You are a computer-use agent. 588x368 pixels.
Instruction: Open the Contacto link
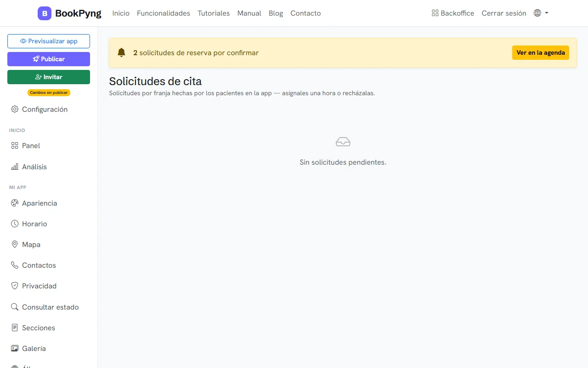305,13
